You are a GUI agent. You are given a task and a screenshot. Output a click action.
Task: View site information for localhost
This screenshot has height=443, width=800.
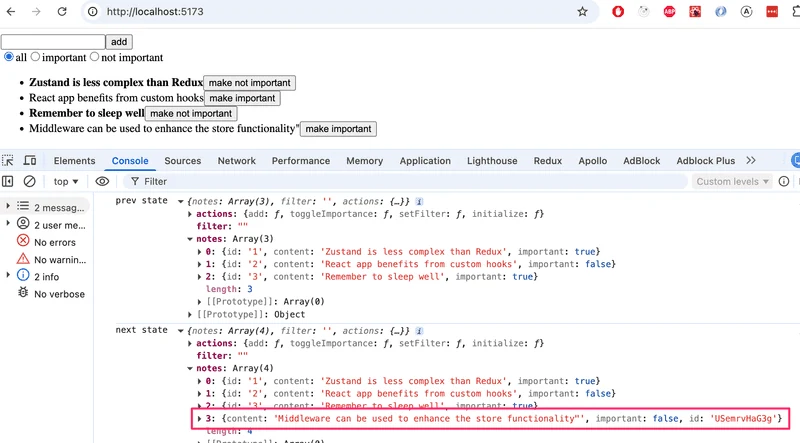[x=92, y=11]
